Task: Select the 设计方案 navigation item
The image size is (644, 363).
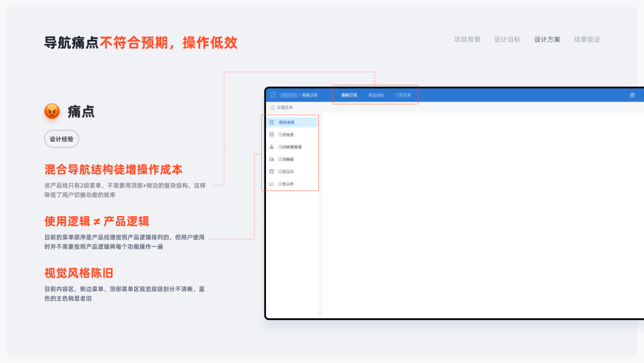Action: [547, 39]
